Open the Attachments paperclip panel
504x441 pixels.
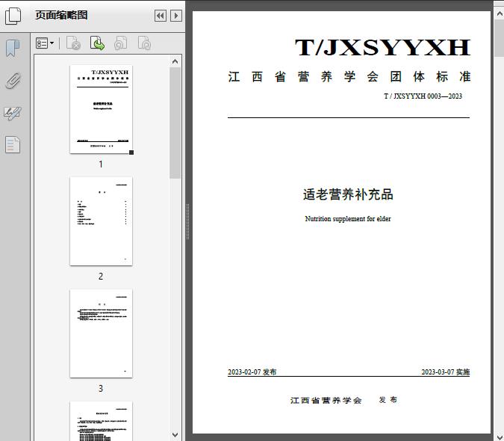(x=13, y=81)
